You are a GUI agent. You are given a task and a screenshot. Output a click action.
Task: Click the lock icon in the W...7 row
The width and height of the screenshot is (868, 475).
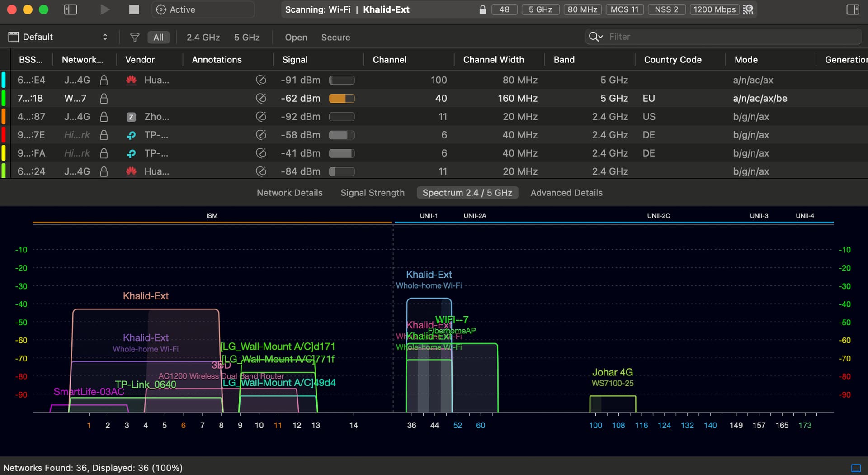click(x=104, y=98)
